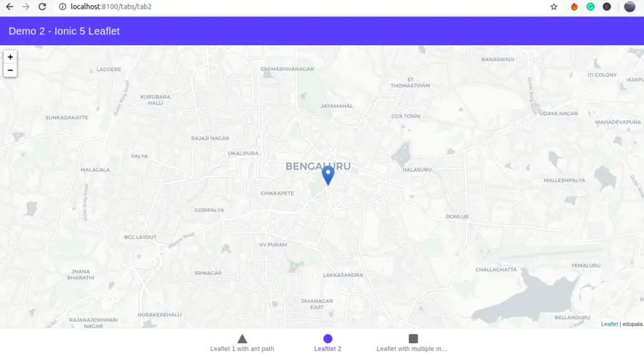The image size is (644, 357).
Task: Click the Demo 2 - Ionic 5 Leaflet title
Action: tap(64, 31)
